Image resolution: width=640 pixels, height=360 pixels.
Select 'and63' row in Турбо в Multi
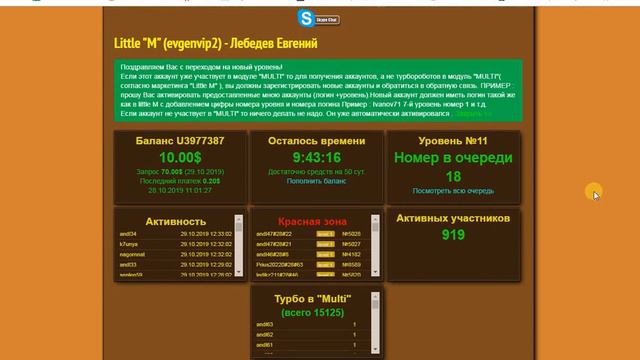[312, 324]
